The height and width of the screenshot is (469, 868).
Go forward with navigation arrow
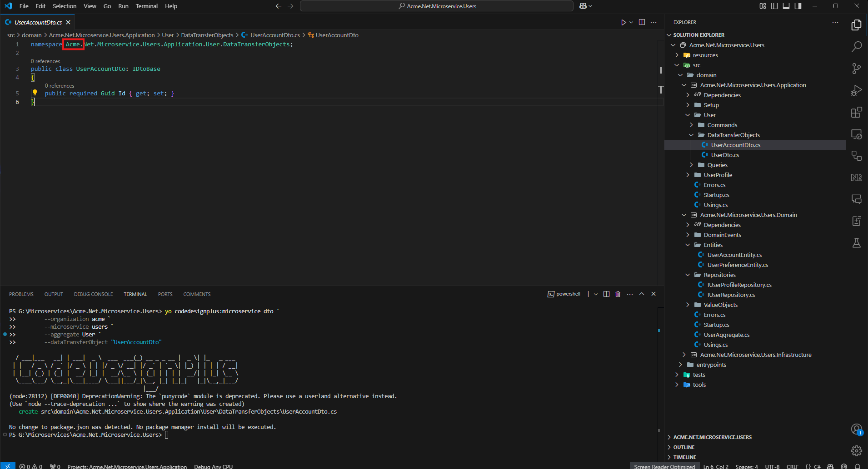pos(290,6)
